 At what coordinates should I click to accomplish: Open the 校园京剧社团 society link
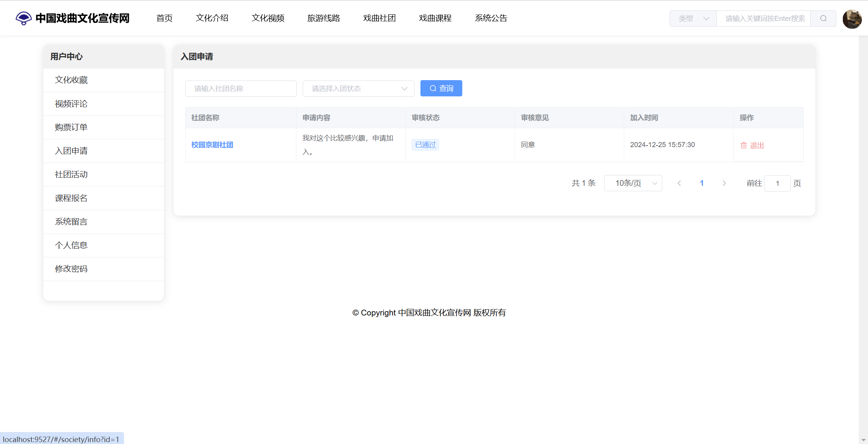(x=212, y=145)
